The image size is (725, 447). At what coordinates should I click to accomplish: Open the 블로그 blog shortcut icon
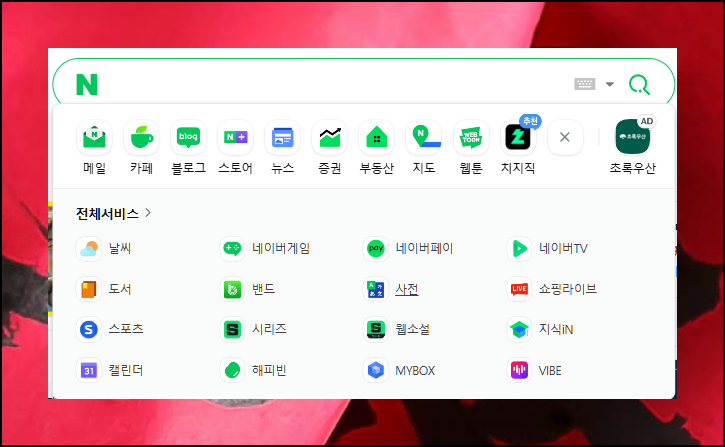point(188,137)
